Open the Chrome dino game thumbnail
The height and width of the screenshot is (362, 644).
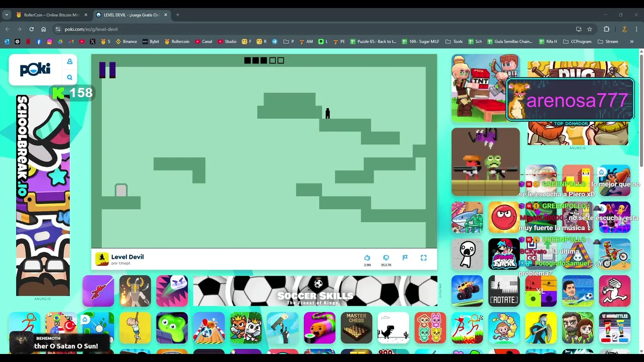pyautogui.click(x=393, y=328)
